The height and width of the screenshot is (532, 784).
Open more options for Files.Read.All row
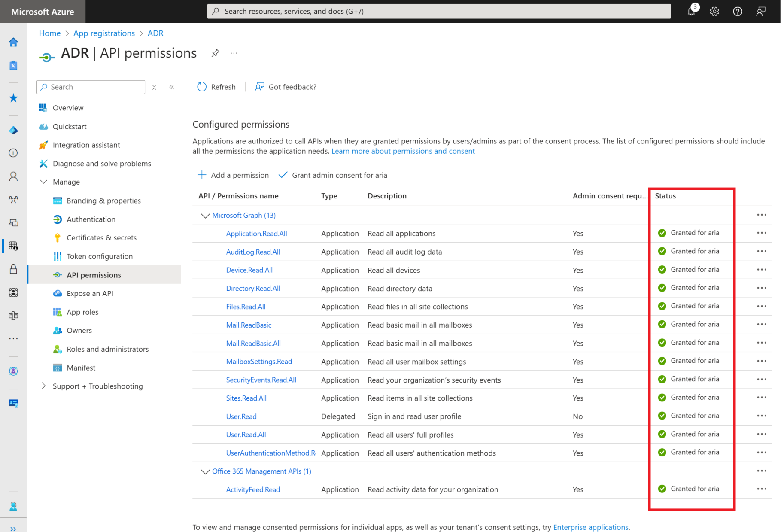(x=762, y=306)
